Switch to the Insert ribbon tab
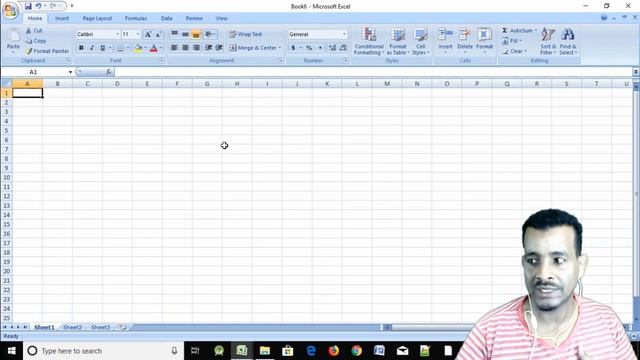Viewport: 640px width, 360px height. 62,18
